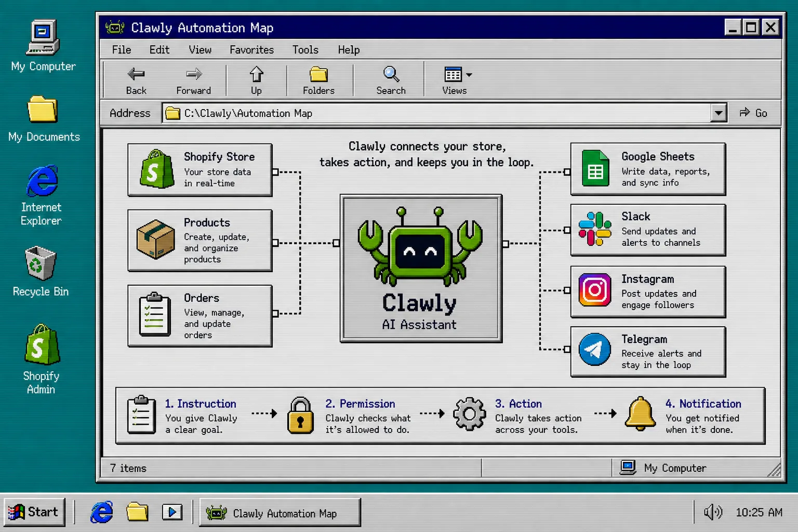The height and width of the screenshot is (532, 798).
Task: Open the Edit menu
Action: [159, 50]
